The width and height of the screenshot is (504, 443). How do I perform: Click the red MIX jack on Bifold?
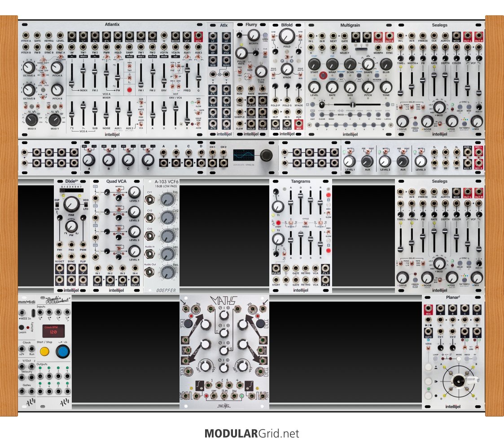click(x=299, y=128)
